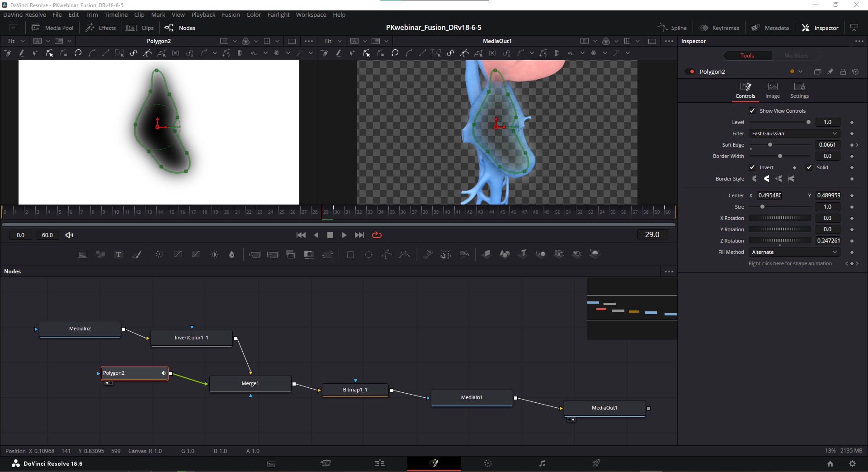Uncheck the Invert checkbox

click(x=752, y=167)
